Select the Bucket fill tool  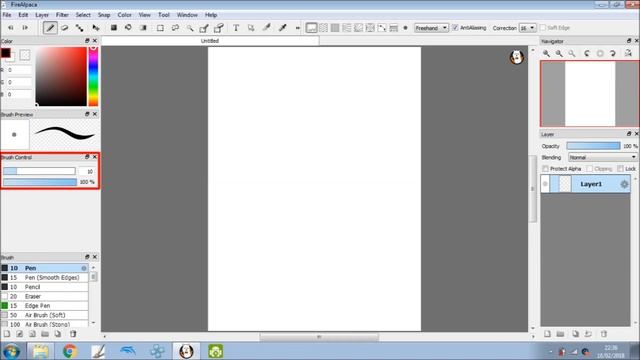pos(128,28)
